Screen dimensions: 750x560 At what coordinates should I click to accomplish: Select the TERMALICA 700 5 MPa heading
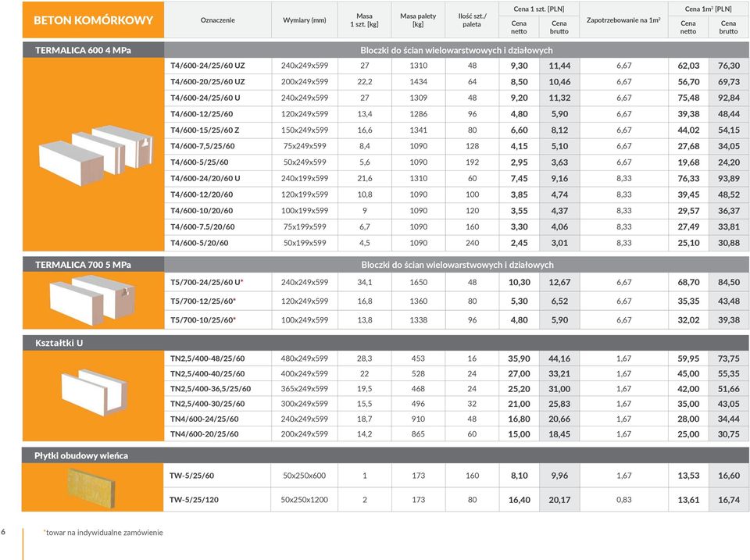coord(83,265)
